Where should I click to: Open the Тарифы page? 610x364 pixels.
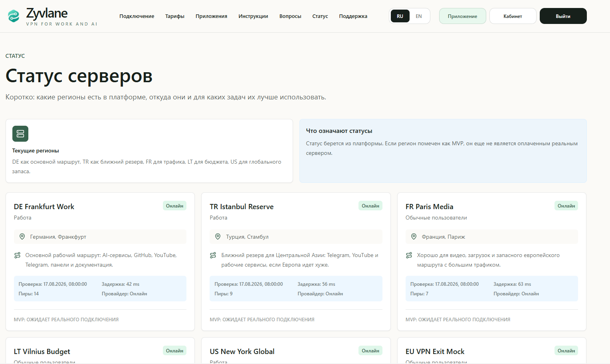tap(175, 16)
